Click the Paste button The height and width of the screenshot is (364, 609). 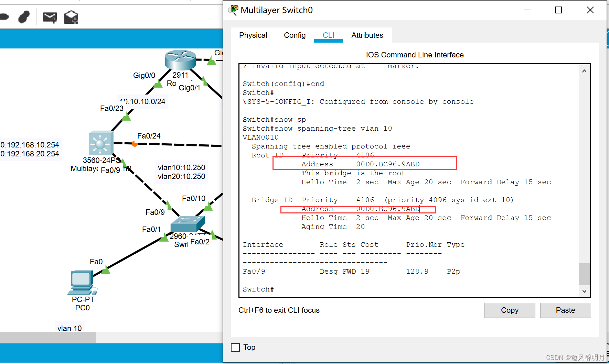tap(565, 310)
